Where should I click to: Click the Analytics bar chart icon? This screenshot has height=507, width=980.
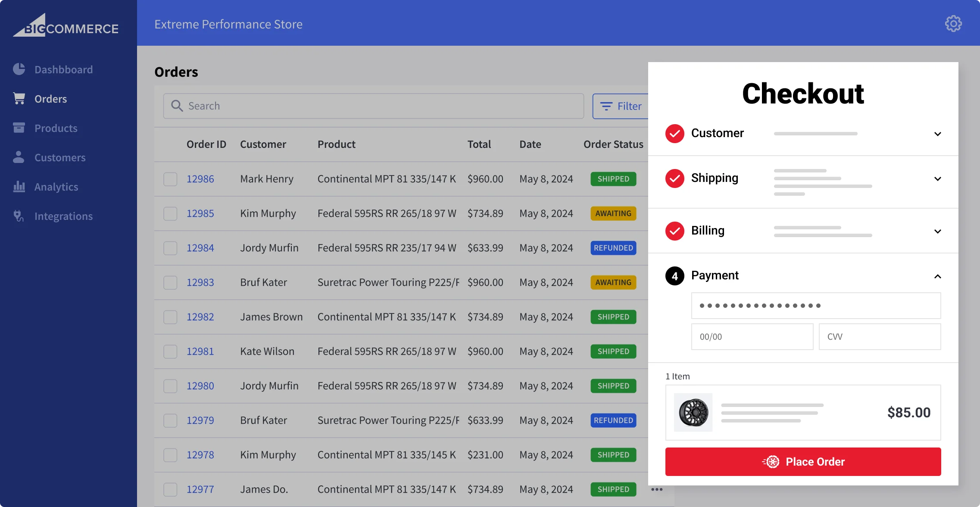[19, 186]
